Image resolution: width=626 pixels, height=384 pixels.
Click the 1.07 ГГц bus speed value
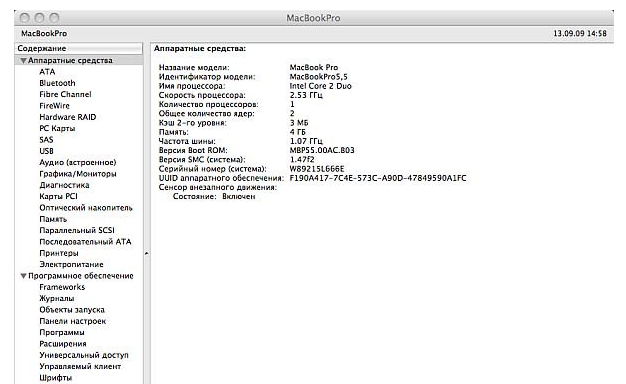point(306,141)
